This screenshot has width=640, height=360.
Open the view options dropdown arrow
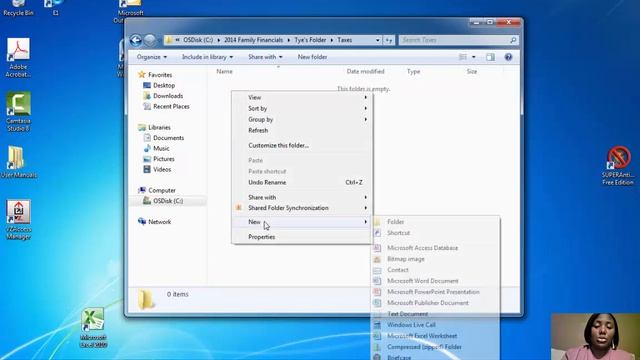click(x=473, y=57)
